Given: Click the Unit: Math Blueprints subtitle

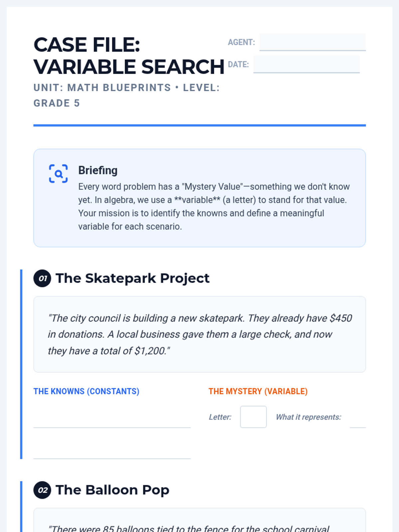Looking at the screenshot, I should click(x=127, y=95).
